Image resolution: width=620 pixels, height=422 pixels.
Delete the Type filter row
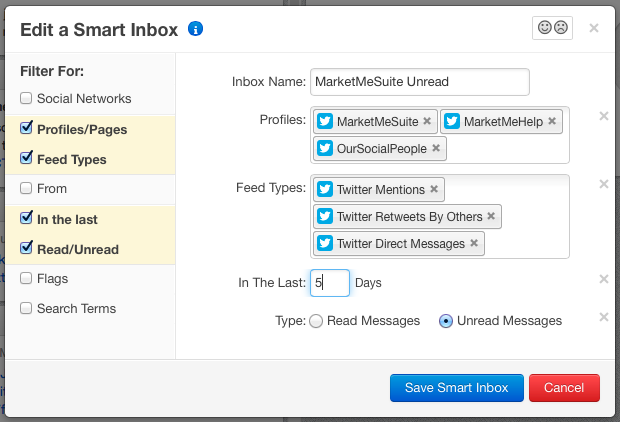tap(604, 317)
